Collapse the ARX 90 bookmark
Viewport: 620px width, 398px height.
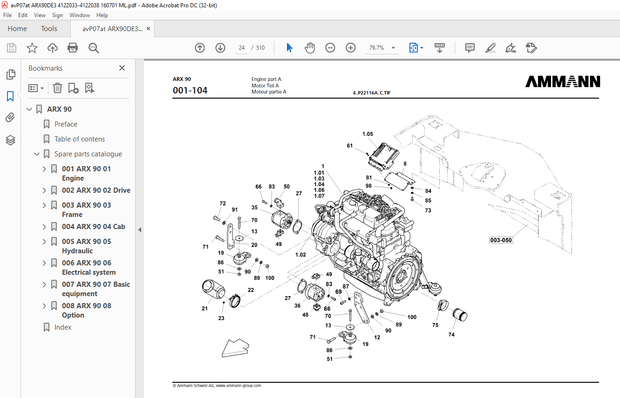click(29, 109)
